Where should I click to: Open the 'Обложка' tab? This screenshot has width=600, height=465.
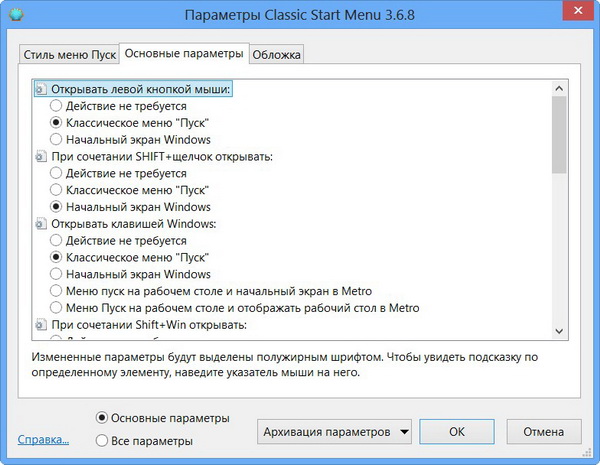[277, 54]
